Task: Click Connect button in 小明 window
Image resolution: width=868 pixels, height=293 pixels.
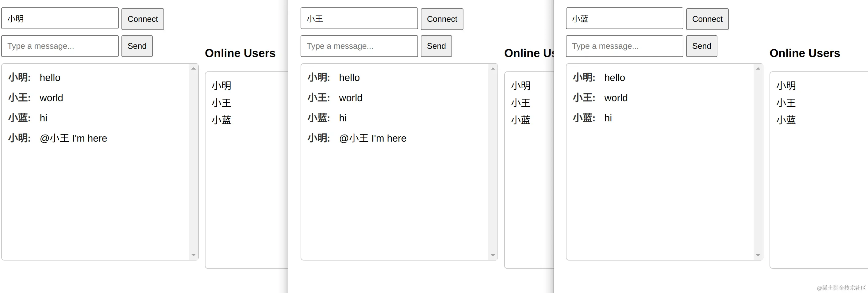Action: 143,19
